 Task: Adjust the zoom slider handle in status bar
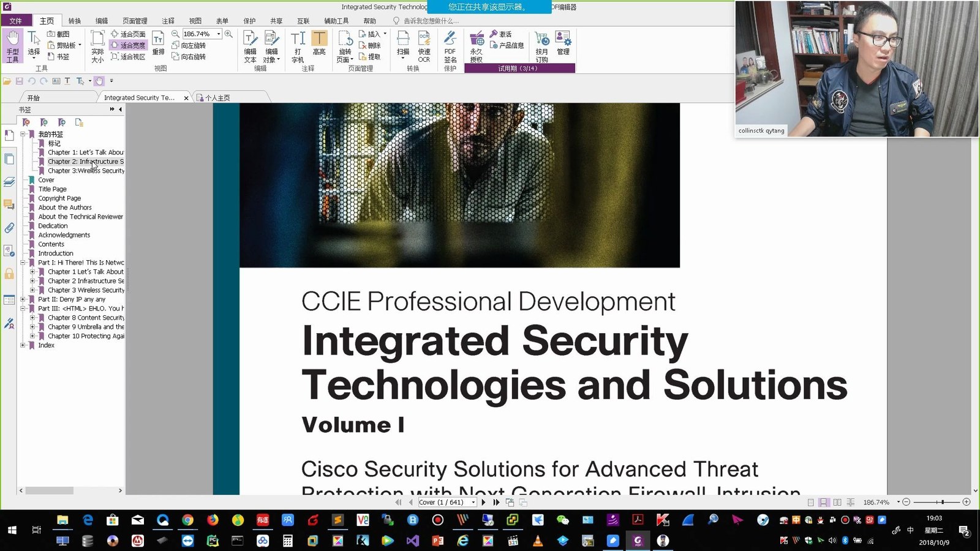pos(943,502)
